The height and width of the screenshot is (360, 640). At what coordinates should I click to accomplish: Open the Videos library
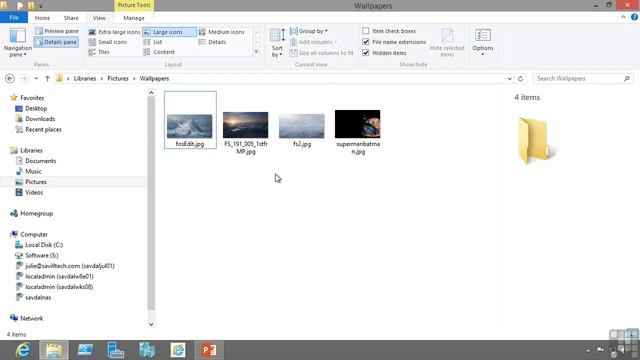34,192
